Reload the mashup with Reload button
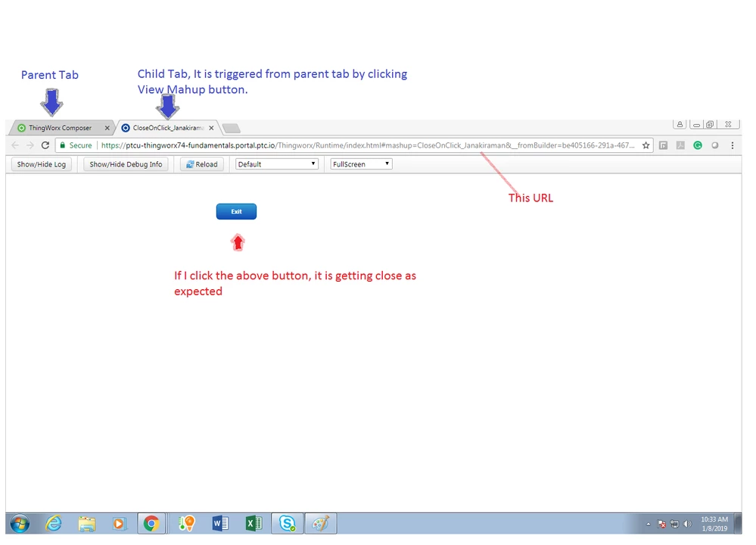Screen dimensions: 756x545 (202, 164)
